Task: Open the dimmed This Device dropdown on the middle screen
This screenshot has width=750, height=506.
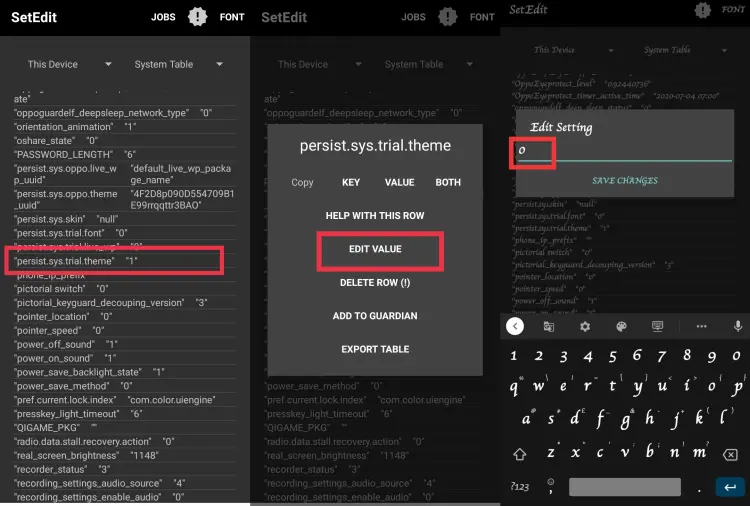Action: click(x=320, y=64)
